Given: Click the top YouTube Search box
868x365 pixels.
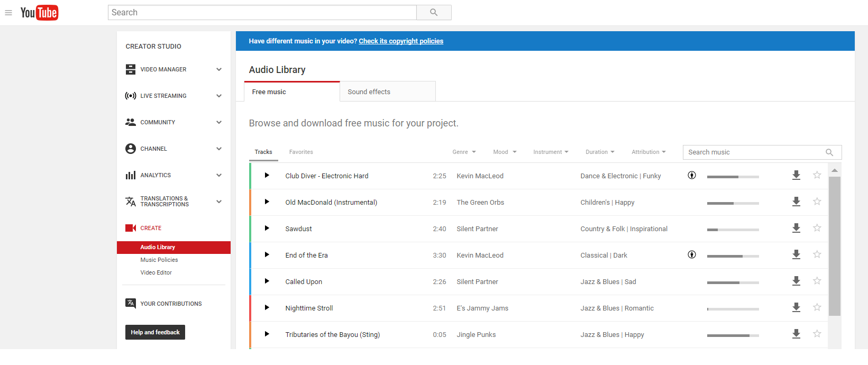Looking at the screenshot, I should 262,12.
